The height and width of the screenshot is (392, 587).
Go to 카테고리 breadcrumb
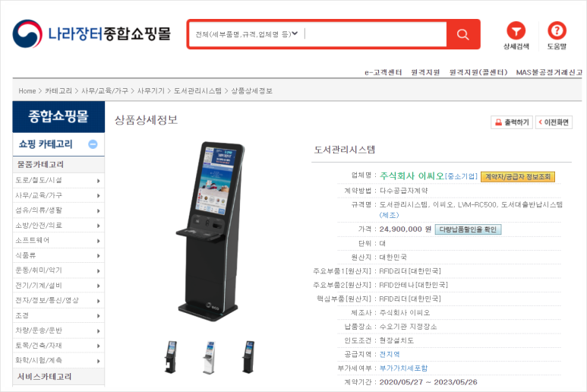[58, 91]
